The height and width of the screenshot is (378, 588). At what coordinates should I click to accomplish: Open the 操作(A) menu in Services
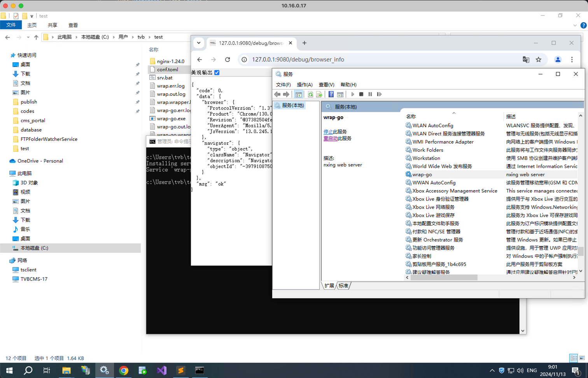click(x=304, y=84)
